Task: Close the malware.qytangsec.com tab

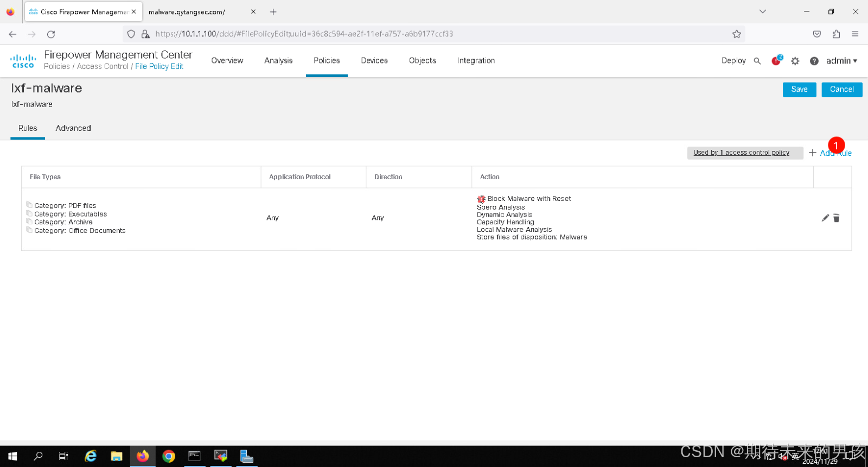Action: click(253, 11)
